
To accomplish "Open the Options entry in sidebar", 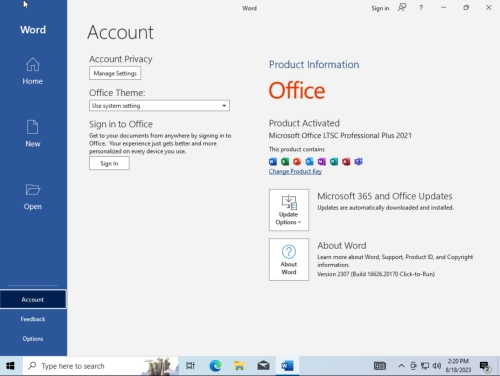I will point(33,339).
